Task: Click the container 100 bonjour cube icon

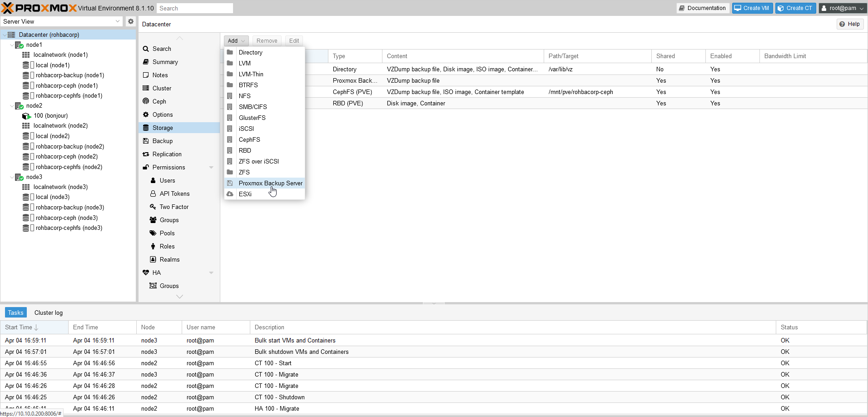Action: [x=26, y=116]
